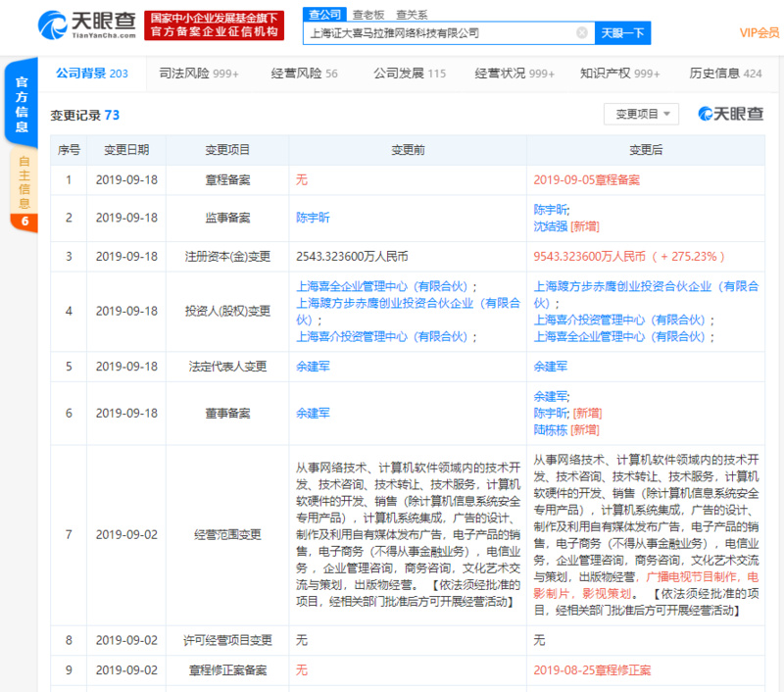Click the company name search input field
784x692 pixels.
[441, 32]
